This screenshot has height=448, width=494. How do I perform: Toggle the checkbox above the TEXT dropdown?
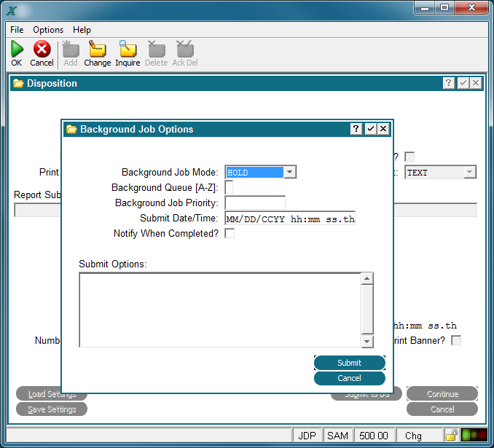[x=409, y=157]
